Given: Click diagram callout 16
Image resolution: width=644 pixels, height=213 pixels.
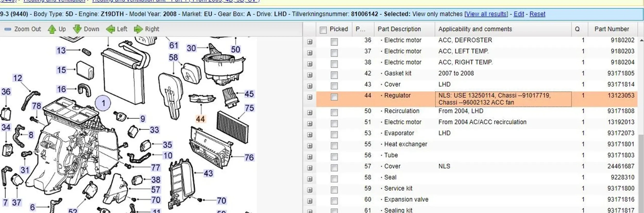Looking at the screenshot, I should [61, 89].
